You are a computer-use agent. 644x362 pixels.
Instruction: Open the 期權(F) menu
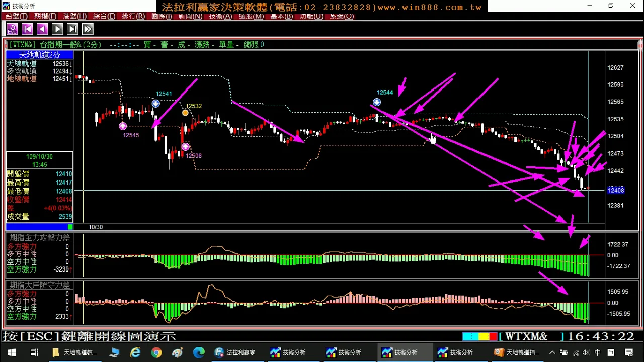click(45, 16)
